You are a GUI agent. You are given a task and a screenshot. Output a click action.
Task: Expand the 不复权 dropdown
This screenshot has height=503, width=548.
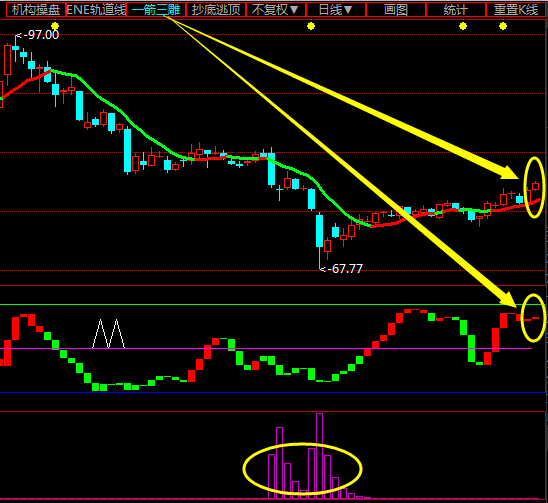(x=276, y=9)
